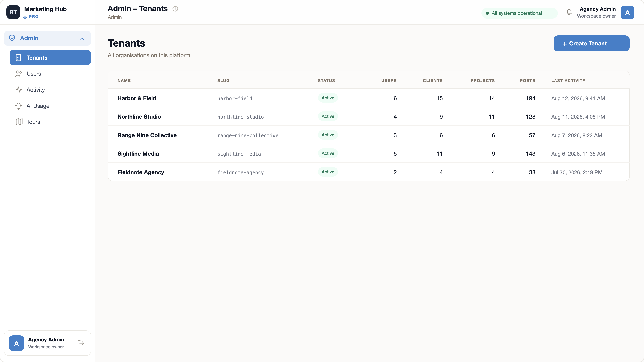Screen dimensions: 644x362
Task: Click the All systems operational status pill
Action: 519,13
